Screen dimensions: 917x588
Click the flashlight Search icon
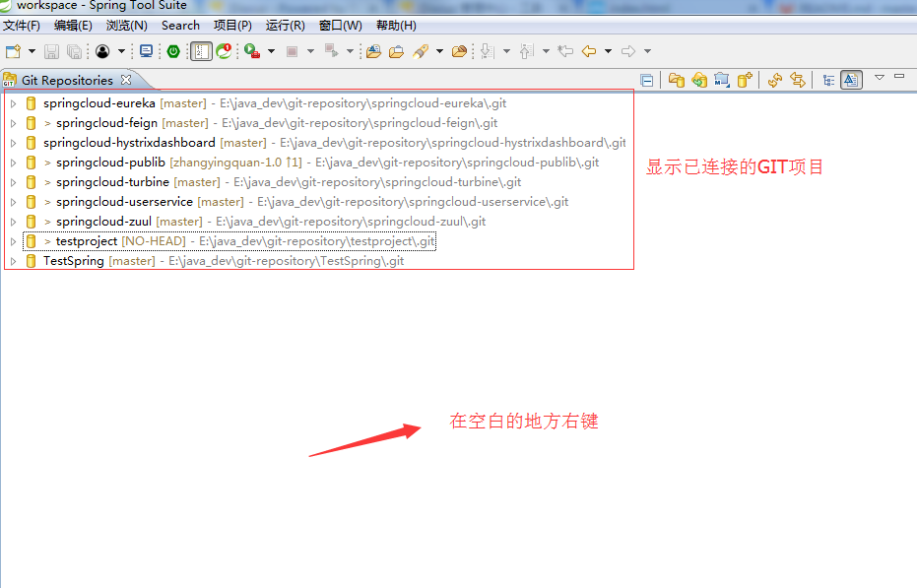pos(421,51)
